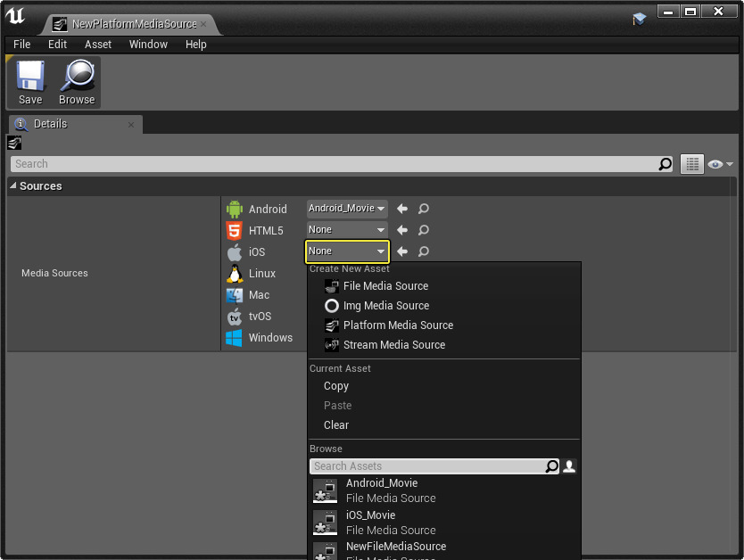Click the tutorial graduation cap icon

coord(639,19)
